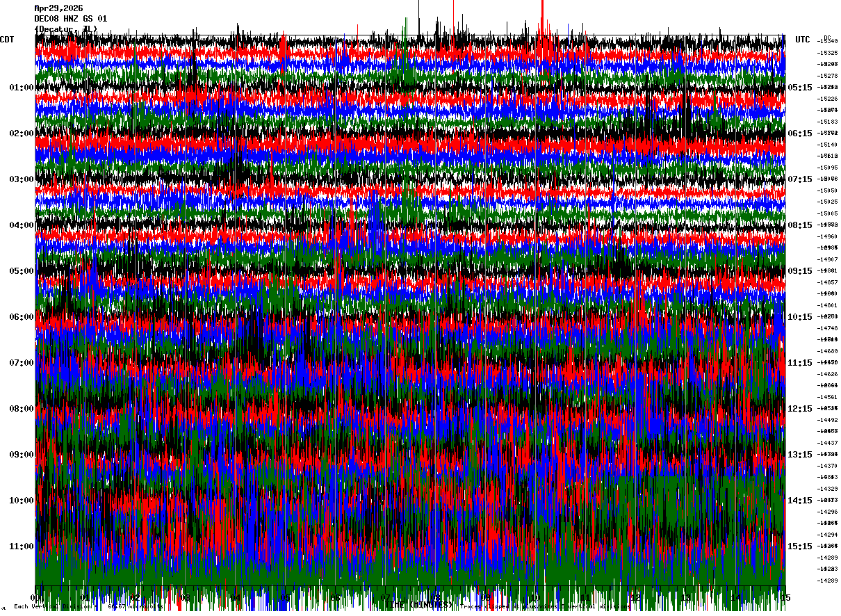This screenshot has width=841, height=616.
Task: Pick the 08:00 CDT time label
Action: [22, 409]
